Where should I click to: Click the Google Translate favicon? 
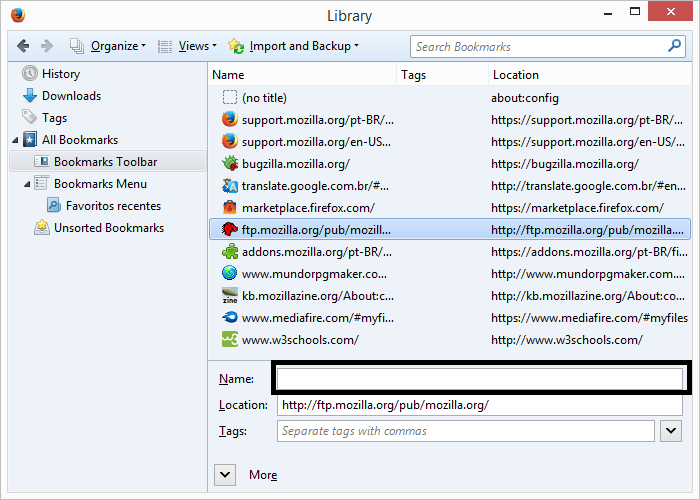(x=229, y=185)
